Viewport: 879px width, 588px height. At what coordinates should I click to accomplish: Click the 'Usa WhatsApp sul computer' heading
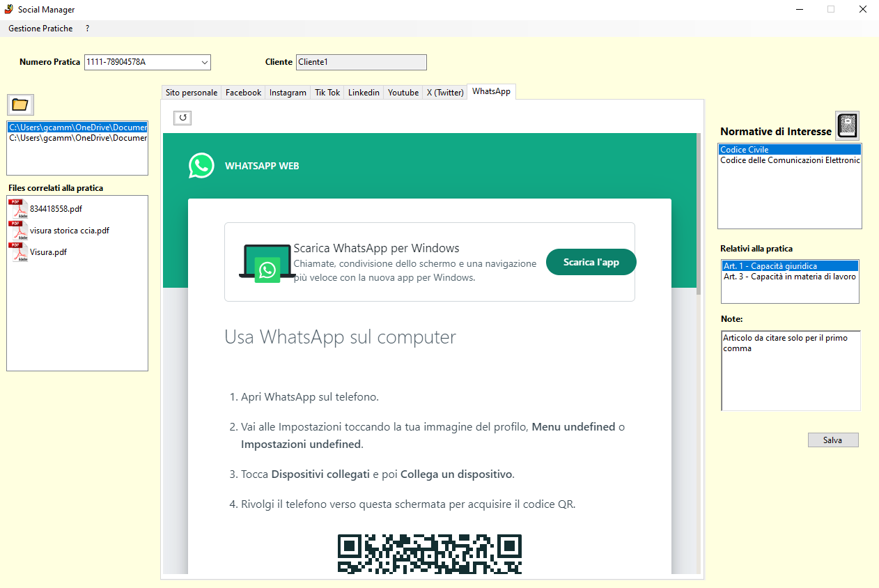coord(340,337)
